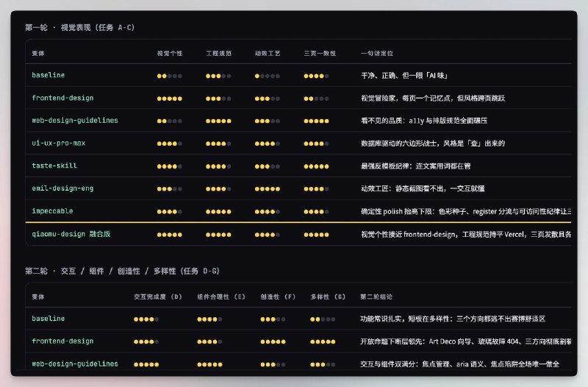Select 'frontend-design' in the second-round table
This screenshot has height=387, width=588.
coord(62,341)
